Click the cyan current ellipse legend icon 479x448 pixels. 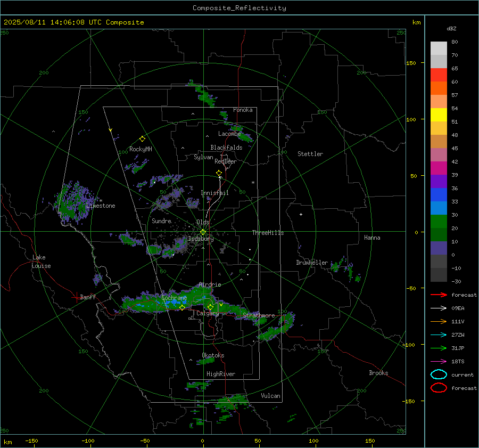pyautogui.click(x=439, y=374)
